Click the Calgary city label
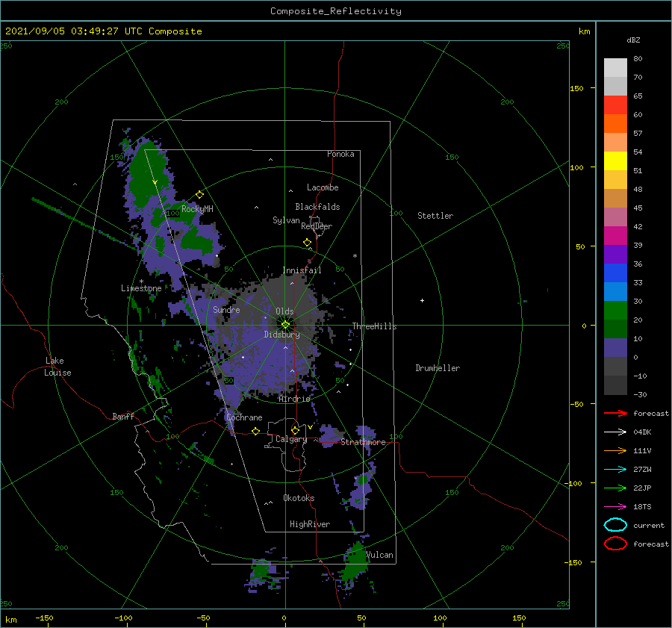672x628 pixels. point(291,439)
